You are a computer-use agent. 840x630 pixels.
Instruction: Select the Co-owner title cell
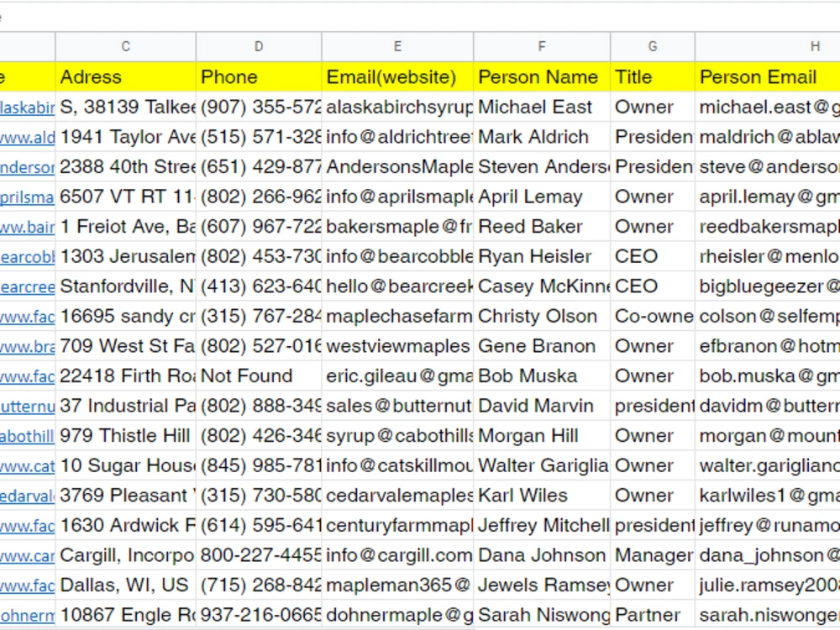point(653,317)
